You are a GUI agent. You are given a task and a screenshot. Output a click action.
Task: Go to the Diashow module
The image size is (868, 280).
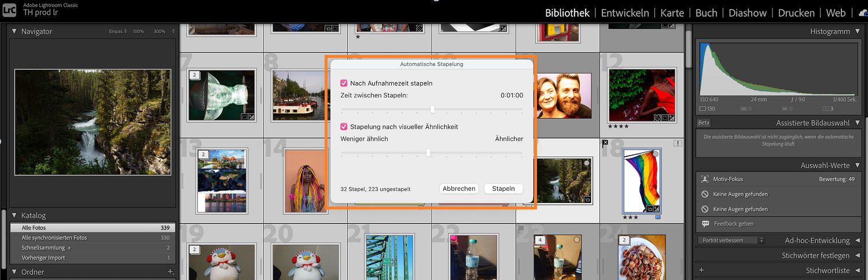pos(748,13)
